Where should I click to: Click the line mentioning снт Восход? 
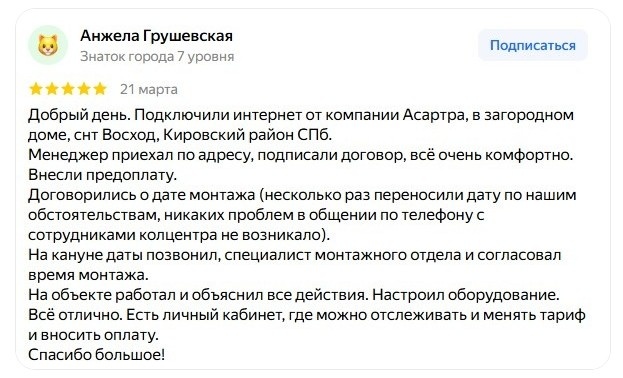180,135
